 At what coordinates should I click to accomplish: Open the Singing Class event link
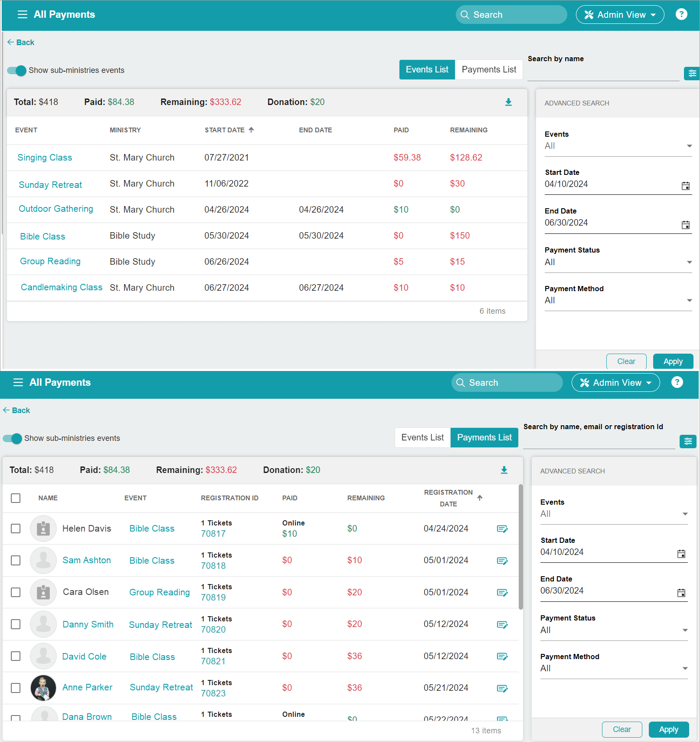pos(45,158)
